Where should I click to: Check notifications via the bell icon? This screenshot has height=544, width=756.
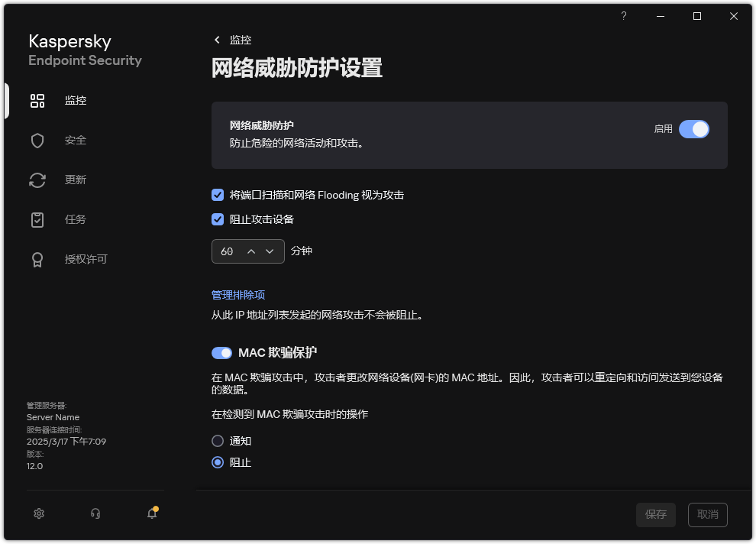150,513
